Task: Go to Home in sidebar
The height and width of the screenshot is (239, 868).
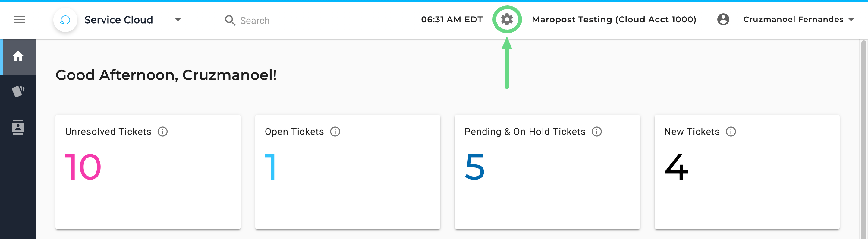Action: click(x=18, y=56)
